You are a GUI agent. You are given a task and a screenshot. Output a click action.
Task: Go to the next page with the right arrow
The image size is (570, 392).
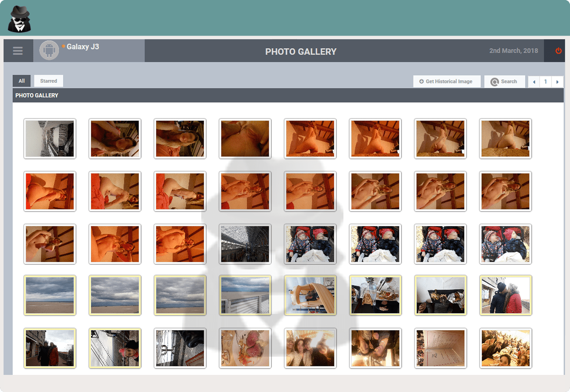[x=558, y=82]
